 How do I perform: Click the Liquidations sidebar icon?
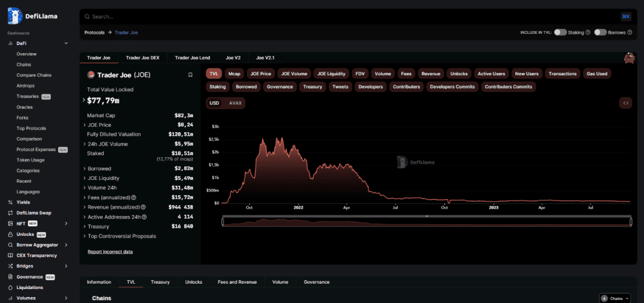(11, 287)
